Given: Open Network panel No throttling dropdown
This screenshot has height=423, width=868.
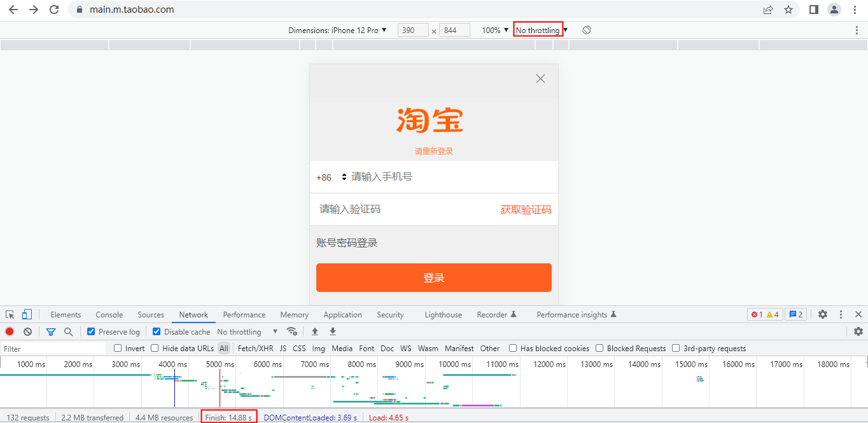Looking at the screenshot, I should 248,331.
